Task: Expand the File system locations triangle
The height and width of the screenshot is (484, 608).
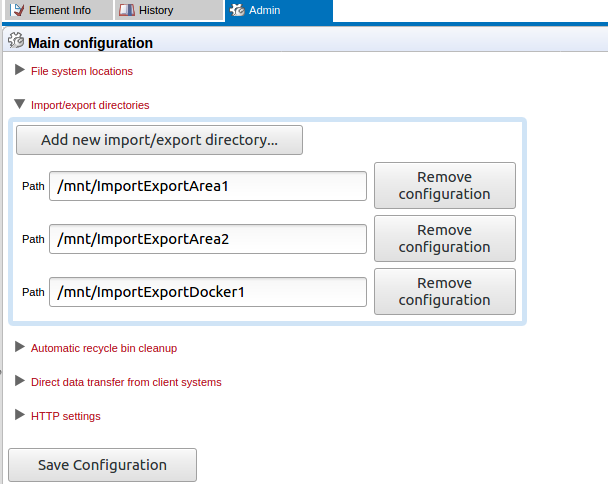Action: 19,70
